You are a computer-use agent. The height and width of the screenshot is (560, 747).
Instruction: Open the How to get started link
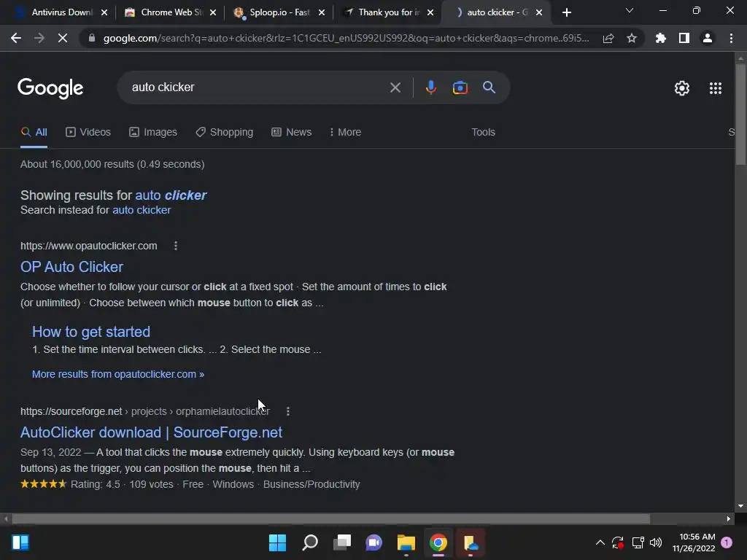click(91, 332)
